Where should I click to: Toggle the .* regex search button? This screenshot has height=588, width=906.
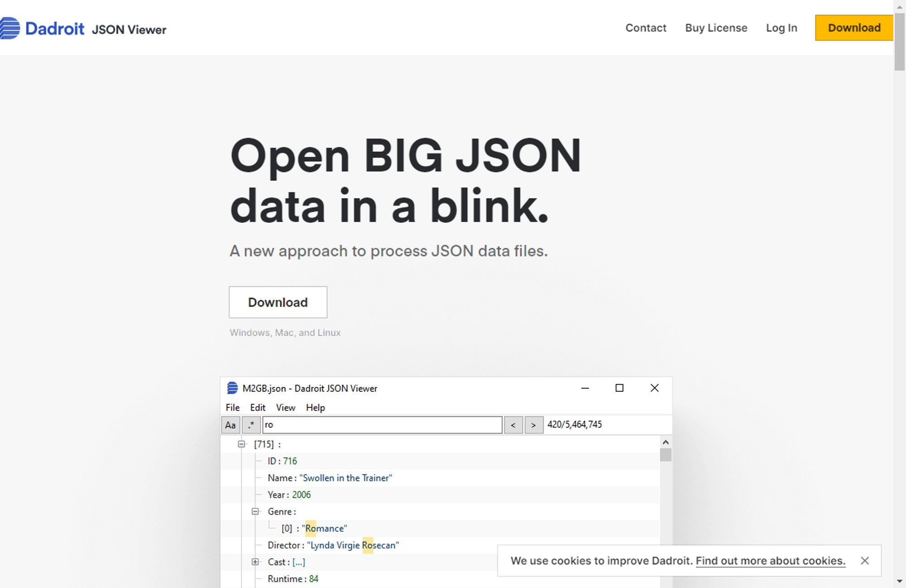click(251, 425)
